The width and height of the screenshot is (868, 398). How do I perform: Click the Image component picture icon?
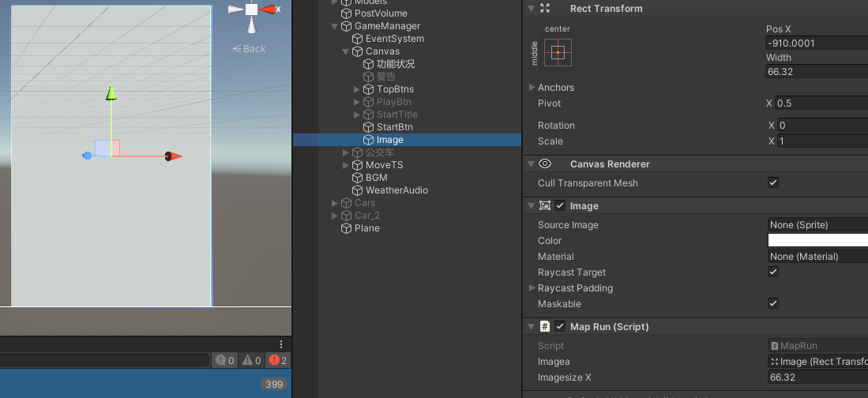(x=545, y=206)
